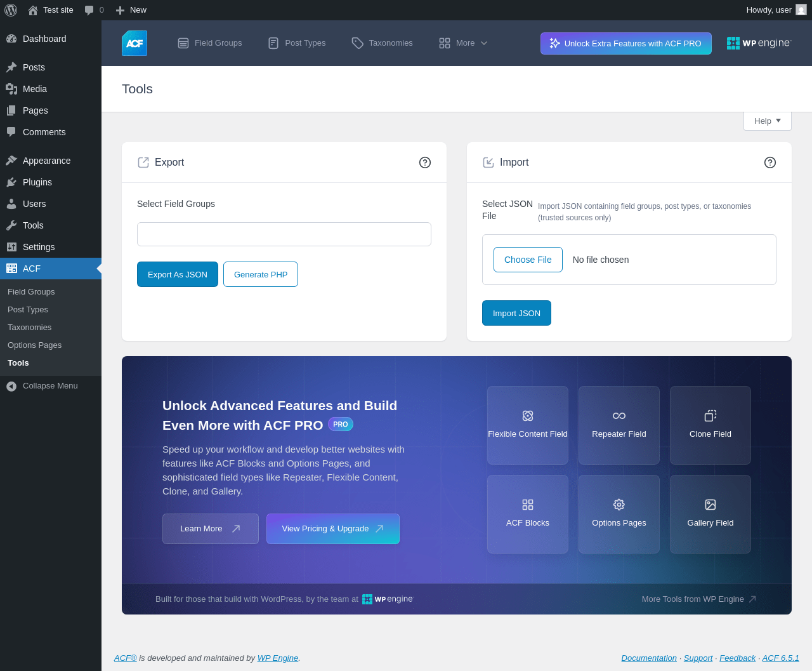Click View Pricing & Upgrade button
The image size is (812, 671).
coord(333,529)
